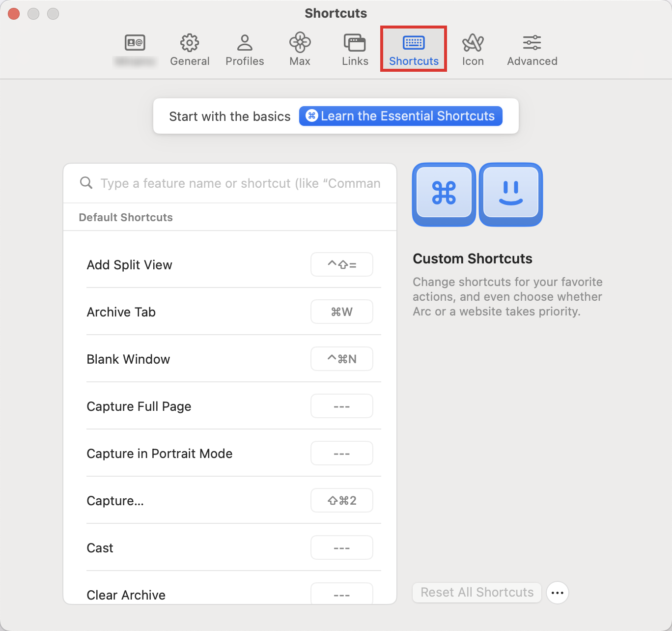Image resolution: width=672 pixels, height=631 pixels.
Task: Open the three-dots more options menu
Action: point(558,593)
